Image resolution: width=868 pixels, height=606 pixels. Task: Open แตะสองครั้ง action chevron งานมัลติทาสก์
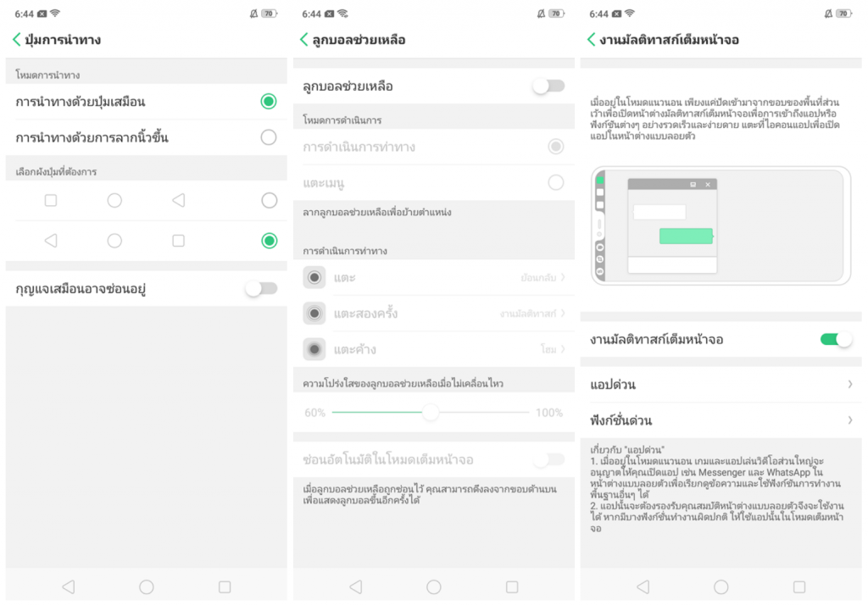coord(532,314)
